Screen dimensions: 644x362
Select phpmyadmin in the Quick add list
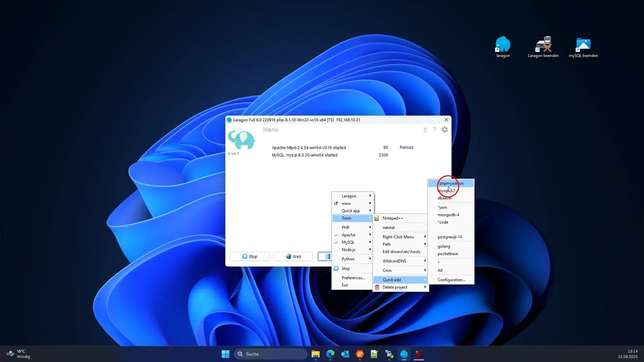point(451,183)
